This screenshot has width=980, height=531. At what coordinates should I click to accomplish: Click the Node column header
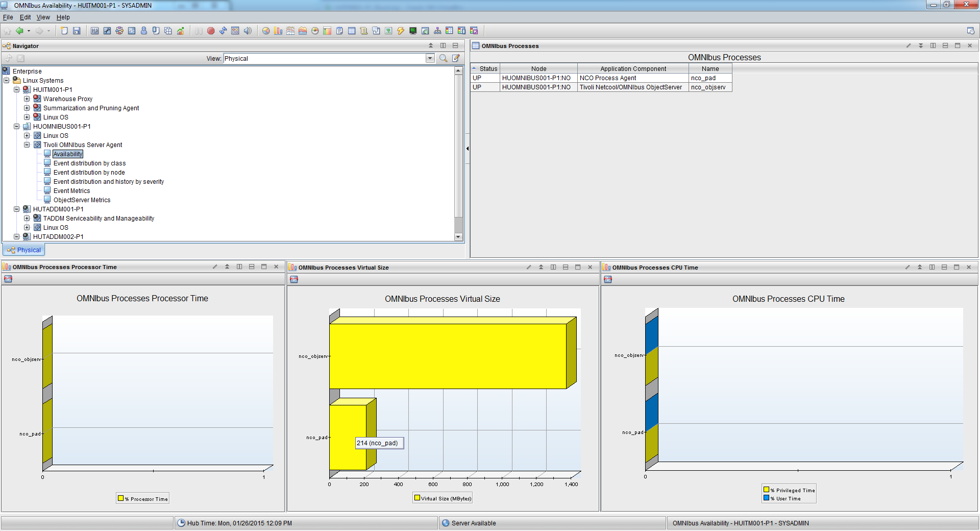click(x=538, y=68)
